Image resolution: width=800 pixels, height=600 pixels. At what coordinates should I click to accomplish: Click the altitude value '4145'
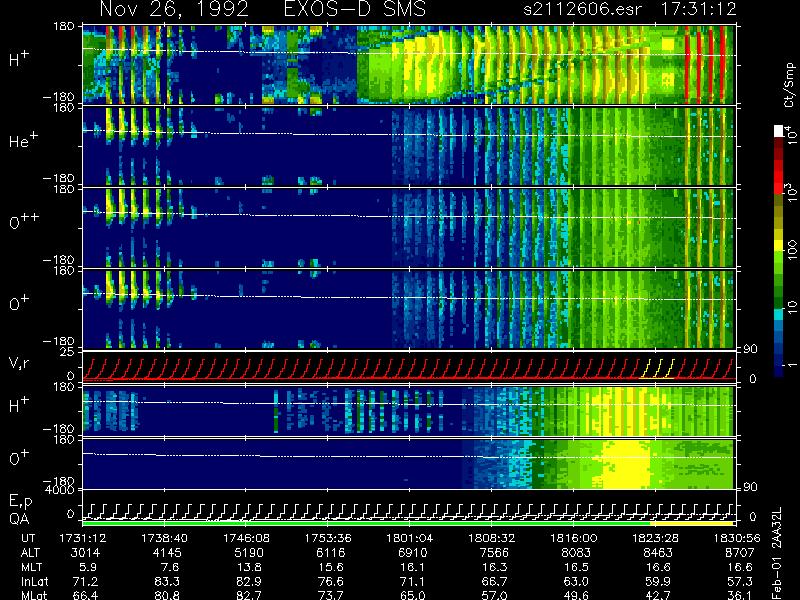coord(167,553)
